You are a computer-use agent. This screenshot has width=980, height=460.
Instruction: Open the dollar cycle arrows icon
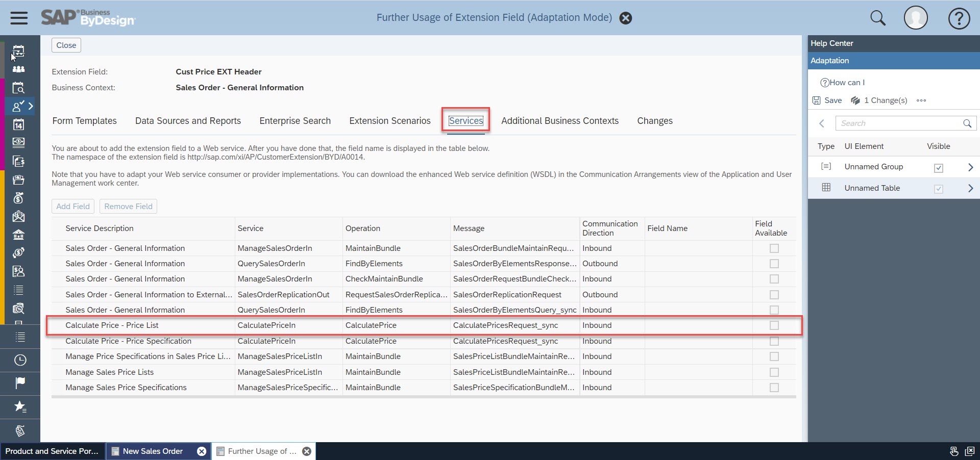18,252
